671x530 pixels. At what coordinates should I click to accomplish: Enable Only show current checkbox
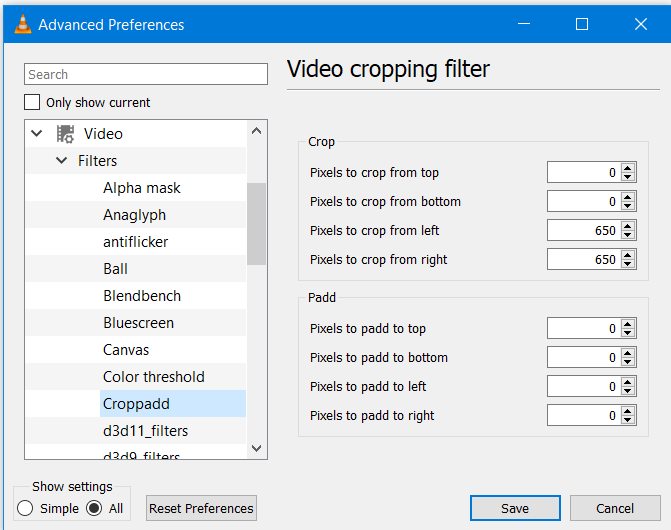pos(33,102)
